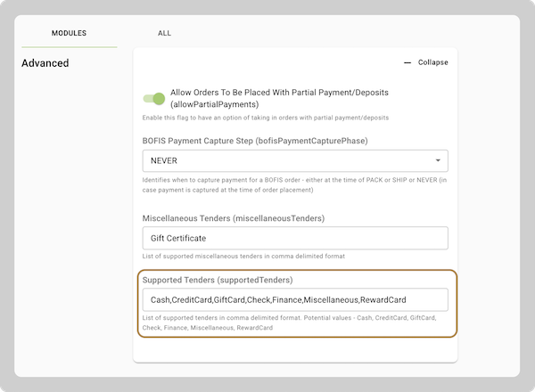Click the 'Enable this flag' help text
This screenshot has width=535, height=392.
point(266,118)
